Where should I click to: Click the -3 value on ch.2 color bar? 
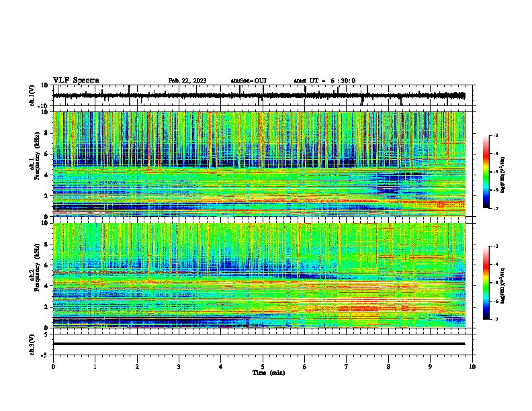click(496, 246)
